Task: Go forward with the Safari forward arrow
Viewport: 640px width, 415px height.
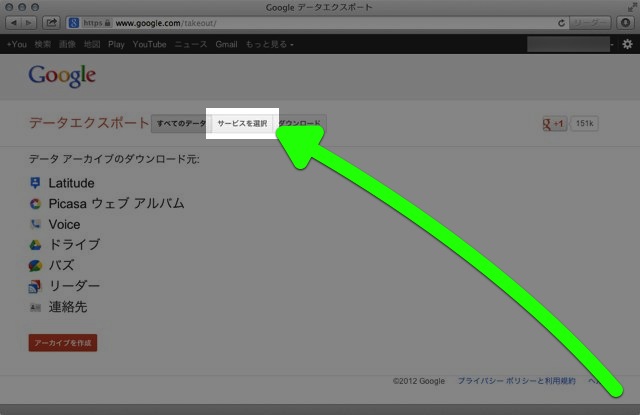Action: pos(29,23)
